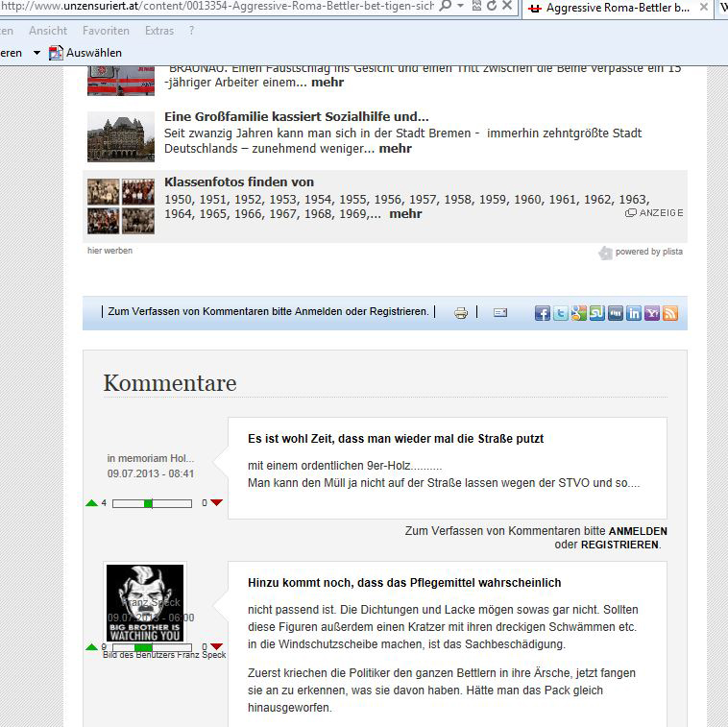Screen dimensions: 728x727
Task: Open the Favoriten menu
Action: tap(106, 31)
